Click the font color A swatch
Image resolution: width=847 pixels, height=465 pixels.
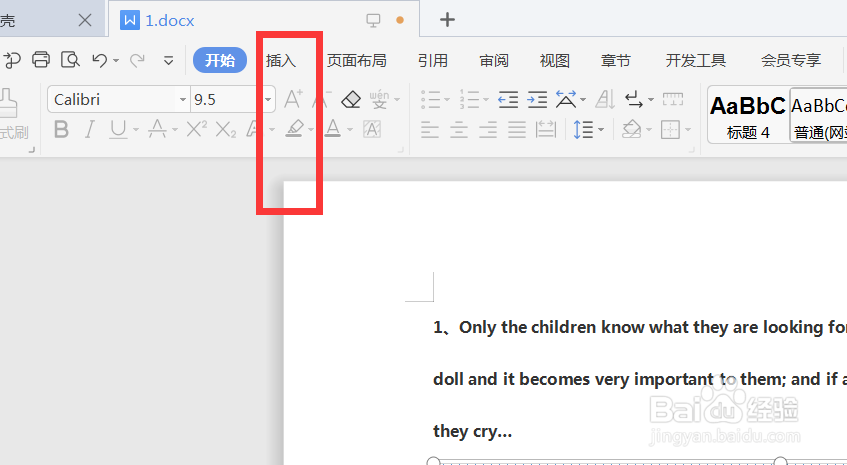point(333,129)
